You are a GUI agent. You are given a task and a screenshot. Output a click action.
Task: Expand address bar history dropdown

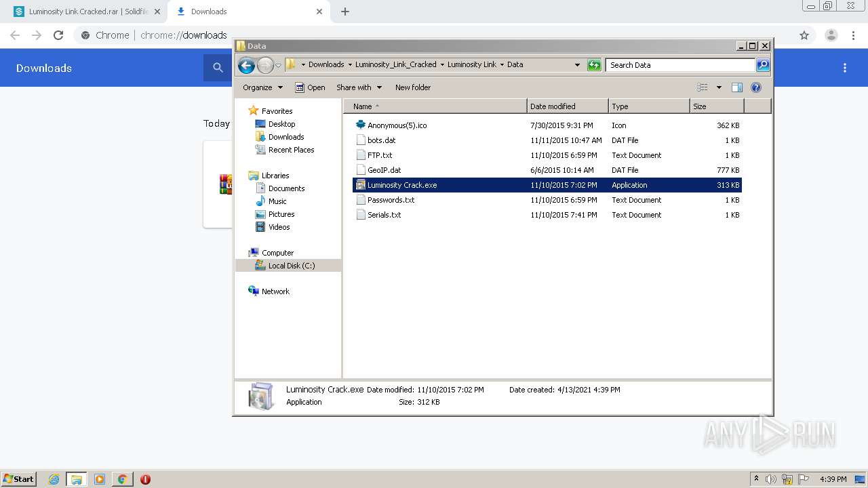tap(577, 65)
